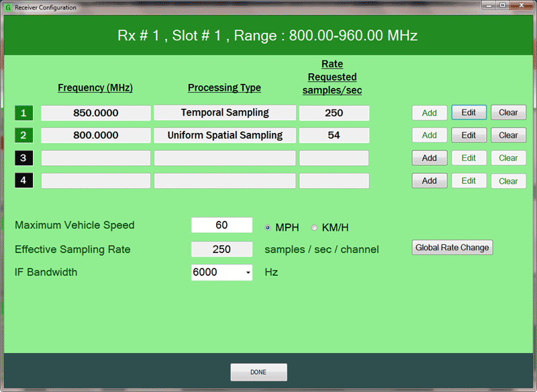The height and width of the screenshot is (392, 537).
Task: Click the Rate Requested samples/sec header
Action: [332, 77]
